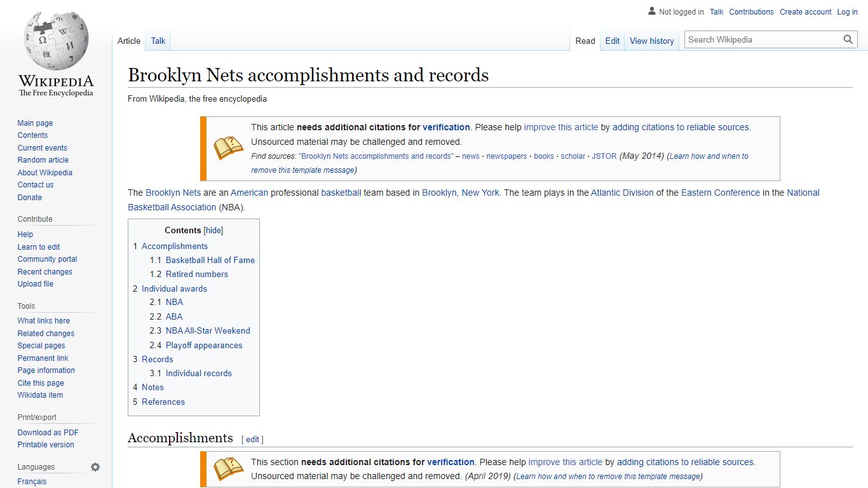868x488 pixels.
Task: Open the View history tab
Action: pos(652,41)
